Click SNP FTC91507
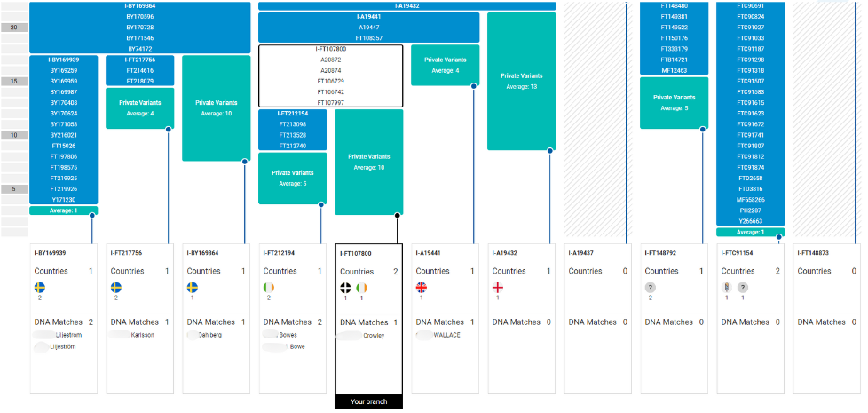 click(x=751, y=82)
